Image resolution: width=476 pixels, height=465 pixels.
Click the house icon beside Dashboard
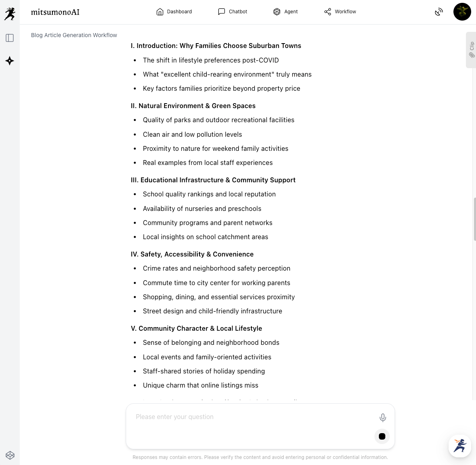(x=160, y=12)
